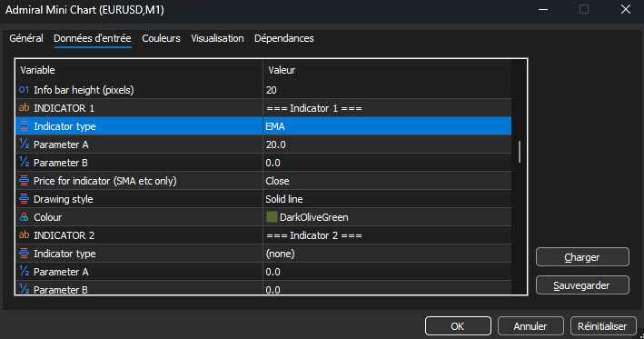Viewport: 644px width, 339px height.
Task: Select the "=== Indicator 2 ===" value cell
Action: point(387,235)
